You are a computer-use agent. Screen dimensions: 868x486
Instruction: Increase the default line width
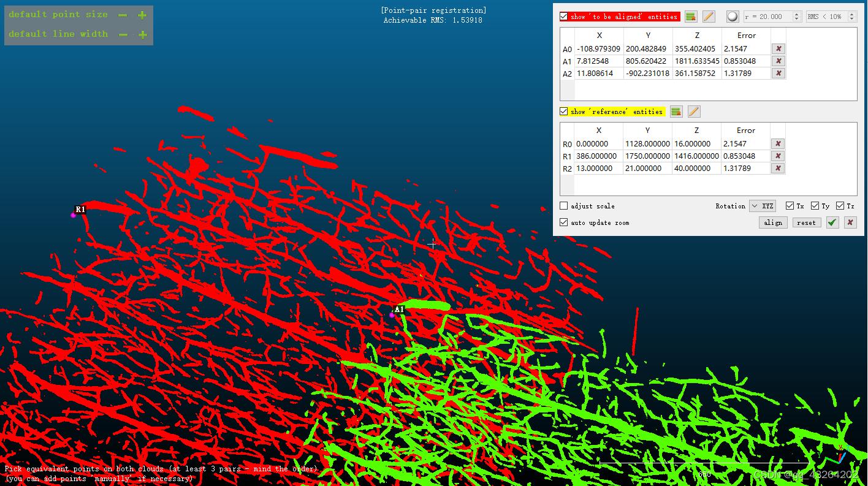(142, 35)
